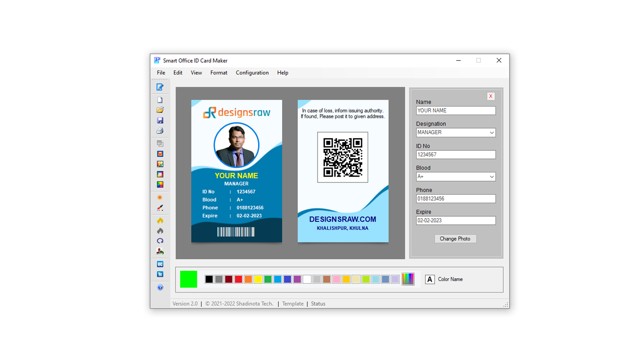Open the Configuration menu
This screenshot has width=644, height=362.
tap(252, 72)
